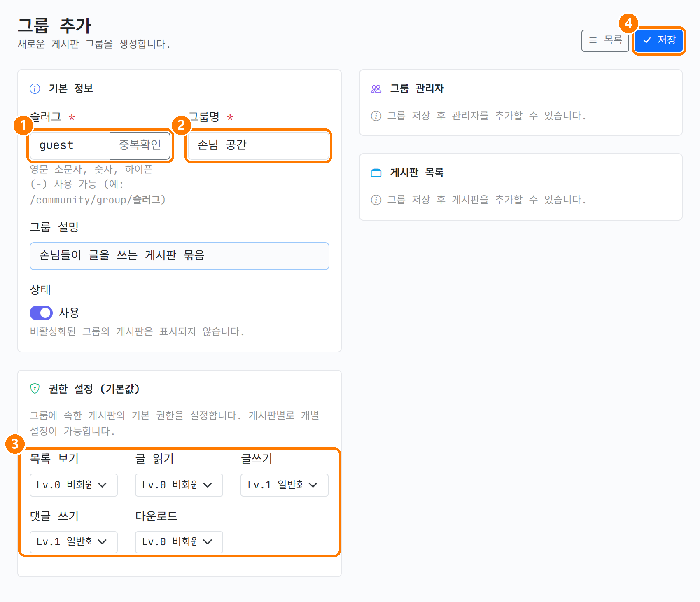Click the 글 읽기 permission label

coord(155,458)
